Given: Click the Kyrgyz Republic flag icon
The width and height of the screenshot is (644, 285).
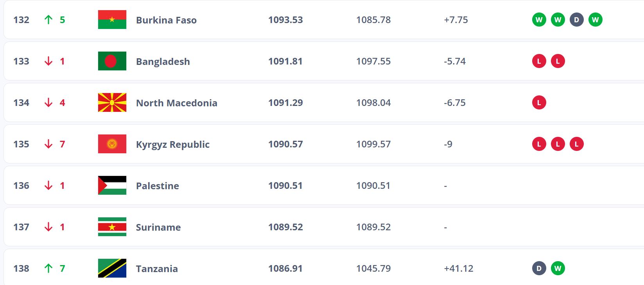Looking at the screenshot, I should click(x=112, y=144).
